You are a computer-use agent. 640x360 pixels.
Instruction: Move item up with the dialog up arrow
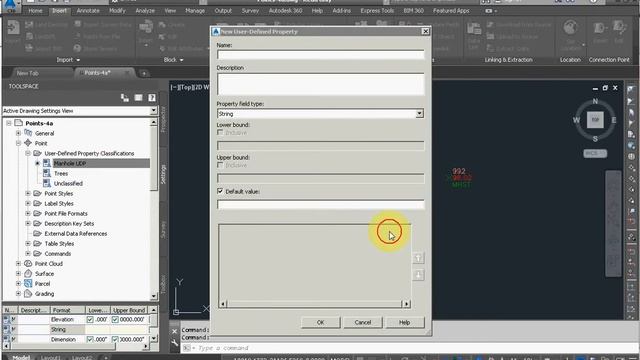pyautogui.click(x=418, y=258)
